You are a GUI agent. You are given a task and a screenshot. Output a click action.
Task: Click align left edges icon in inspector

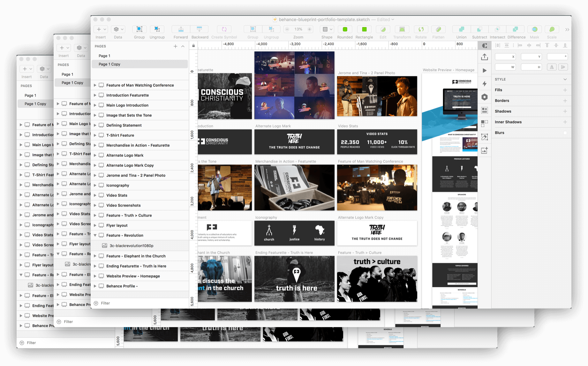[x=520, y=46]
